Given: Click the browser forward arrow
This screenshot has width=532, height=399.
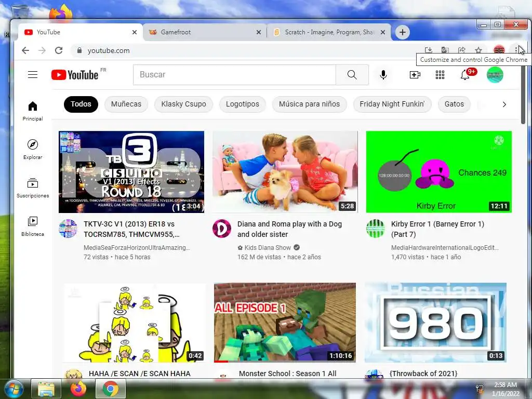Looking at the screenshot, I should tap(42, 50).
